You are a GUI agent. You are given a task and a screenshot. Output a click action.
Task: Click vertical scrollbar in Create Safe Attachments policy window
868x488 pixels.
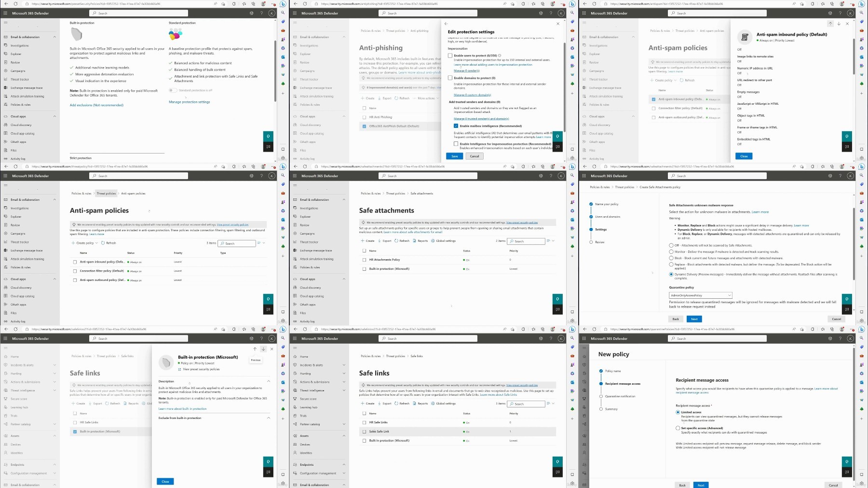click(x=854, y=244)
